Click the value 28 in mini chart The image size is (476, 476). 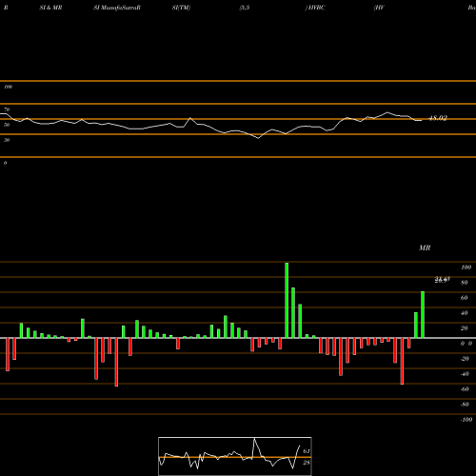click(307, 463)
